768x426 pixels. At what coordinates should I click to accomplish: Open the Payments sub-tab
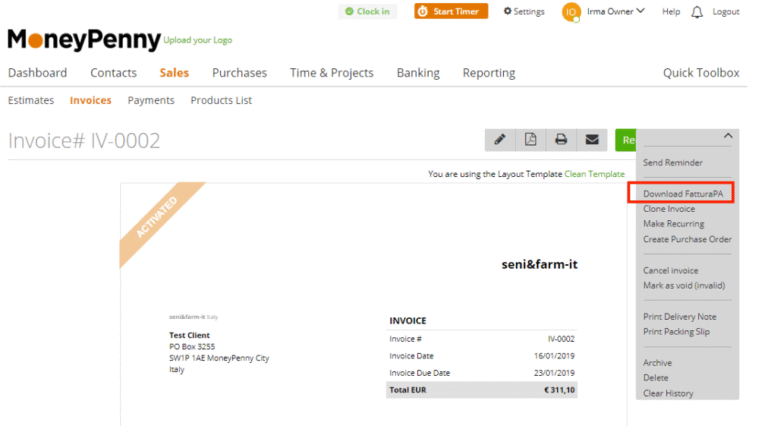pos(151,100)
